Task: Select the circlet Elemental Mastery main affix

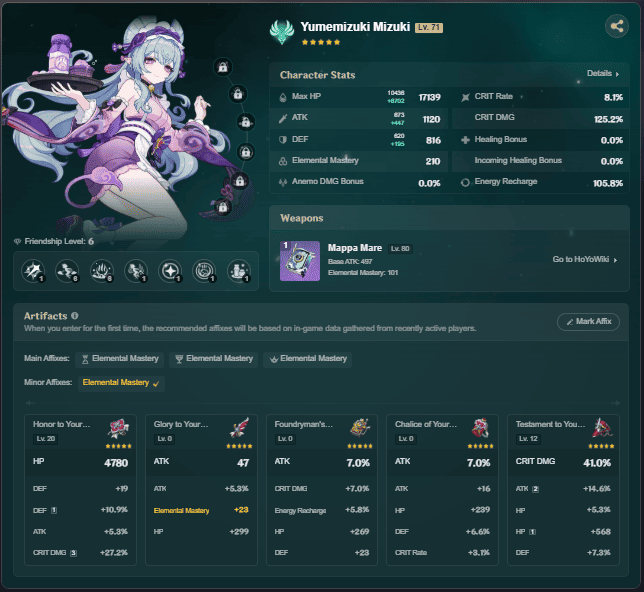Action: click(308, 359)
